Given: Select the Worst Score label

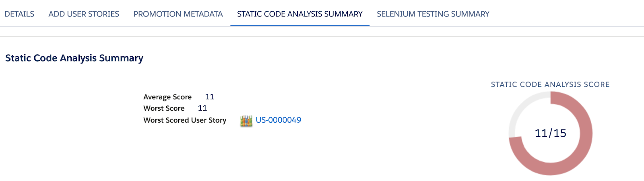Looking at the screenshot, I should pos(164,108).
